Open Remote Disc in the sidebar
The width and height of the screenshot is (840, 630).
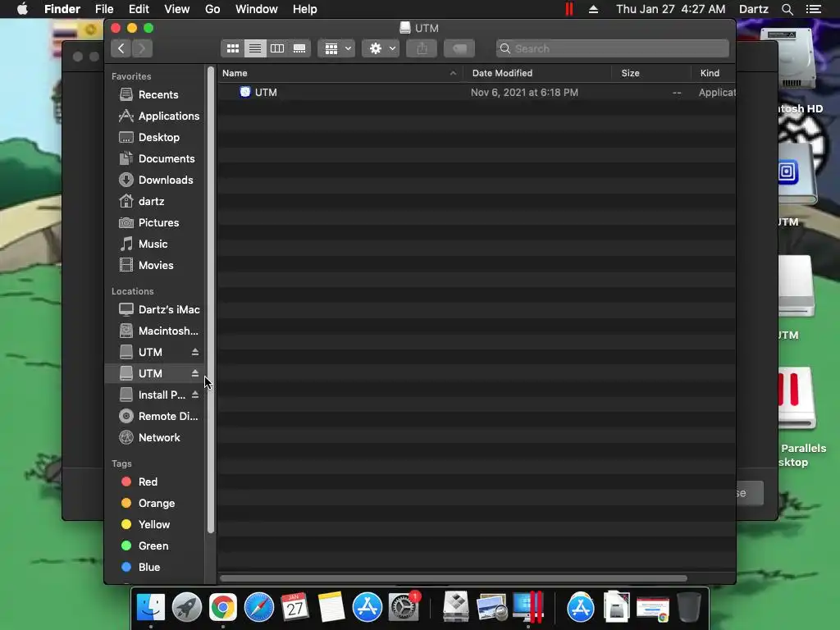(153, 416)
